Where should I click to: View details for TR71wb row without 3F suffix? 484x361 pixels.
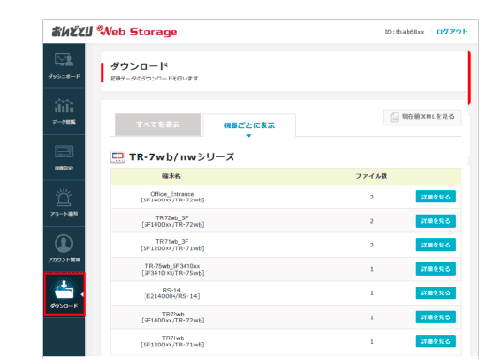click(x=435, y=341)
